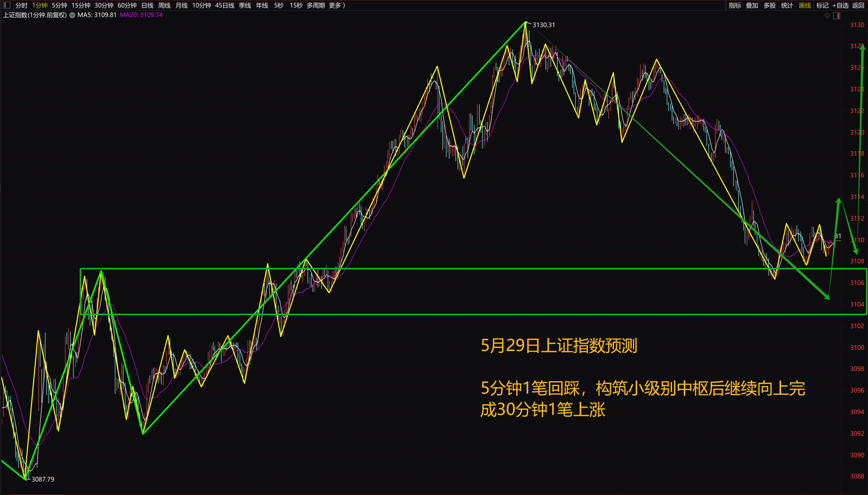
Task: Switch to 周线 weekly chart
Action: point(164,5)
